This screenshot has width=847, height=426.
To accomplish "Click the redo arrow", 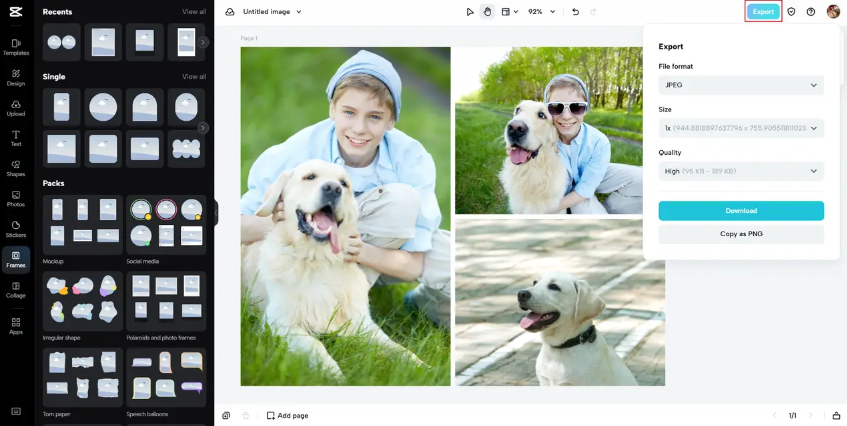I will pyautogui.click(x=593, y=12).
